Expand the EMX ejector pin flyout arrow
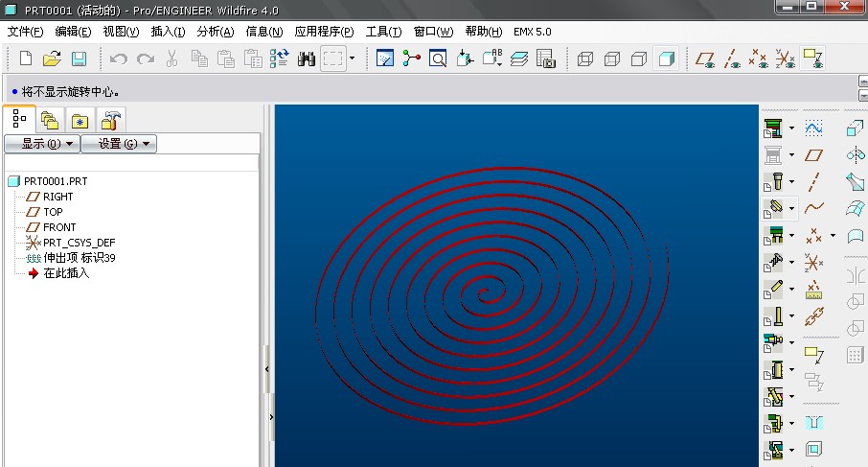This screenshot has height=467, width=868. [791, 315]
